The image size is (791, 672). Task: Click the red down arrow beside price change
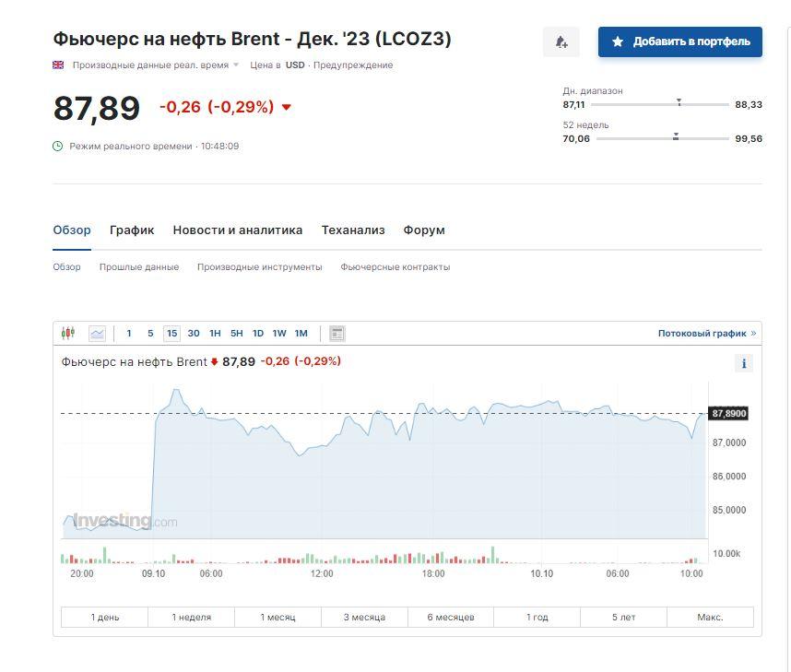click(x=286, y=108)
